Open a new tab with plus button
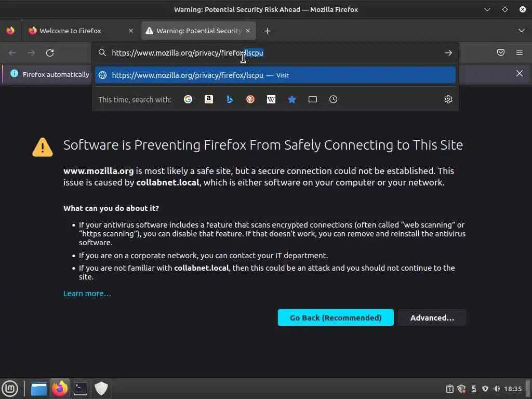The image size is (532, 399). pyautogui.click(x=268, y=31)
